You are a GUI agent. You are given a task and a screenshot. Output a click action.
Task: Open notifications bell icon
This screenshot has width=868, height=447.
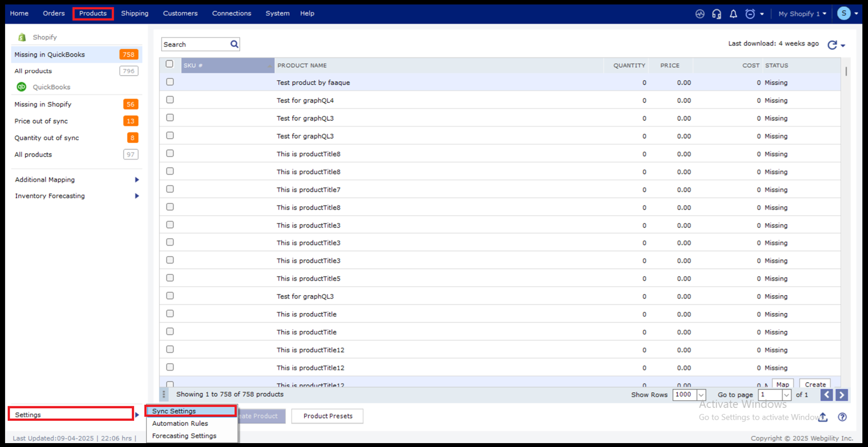(x=733, y=14)
